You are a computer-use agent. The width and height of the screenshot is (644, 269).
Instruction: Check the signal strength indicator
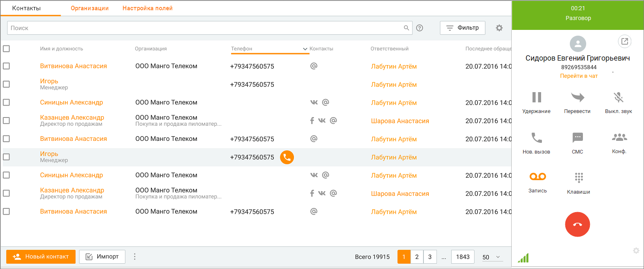click(x=523, y=258)
